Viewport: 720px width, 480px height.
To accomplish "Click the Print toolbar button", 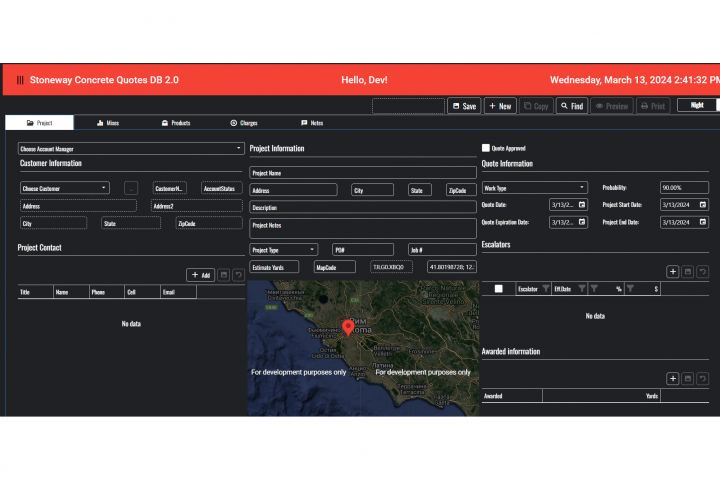I will point(652,106).
